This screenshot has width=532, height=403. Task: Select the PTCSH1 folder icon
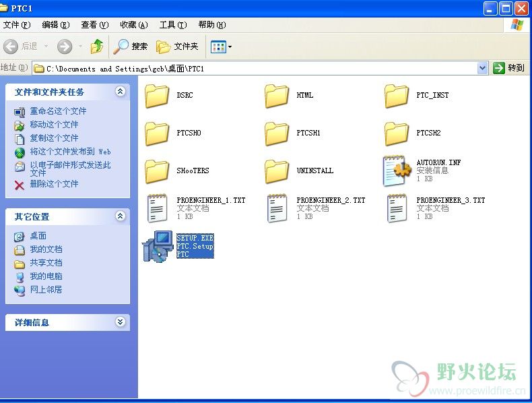click(x=277, y=133)
